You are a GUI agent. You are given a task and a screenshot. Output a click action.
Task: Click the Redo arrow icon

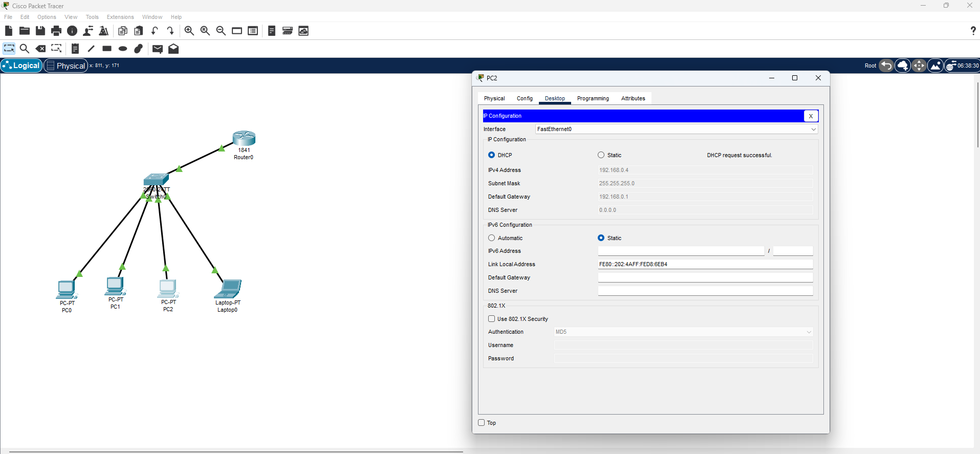tap(170, 31)
